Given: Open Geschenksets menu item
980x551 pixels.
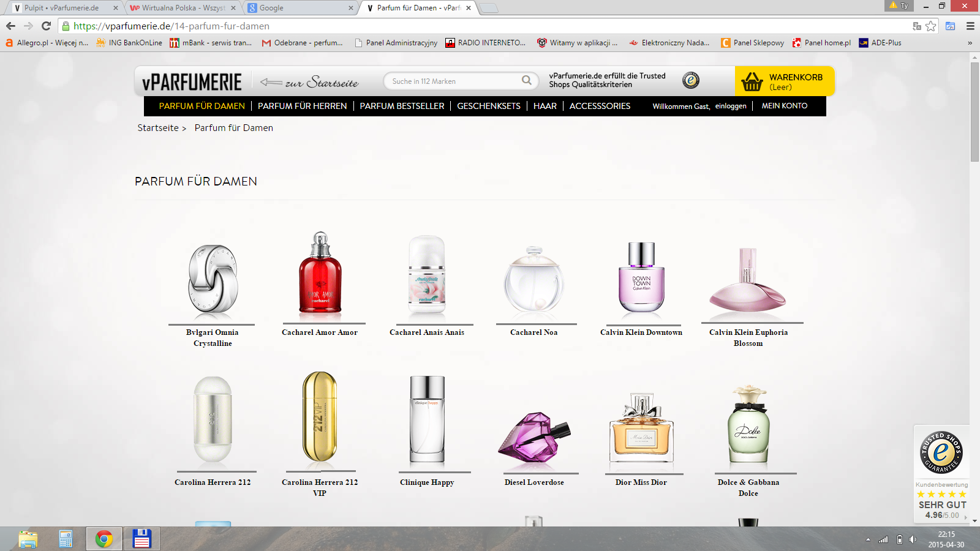Looking at the screenshot, I should click(x=489, y=106).
